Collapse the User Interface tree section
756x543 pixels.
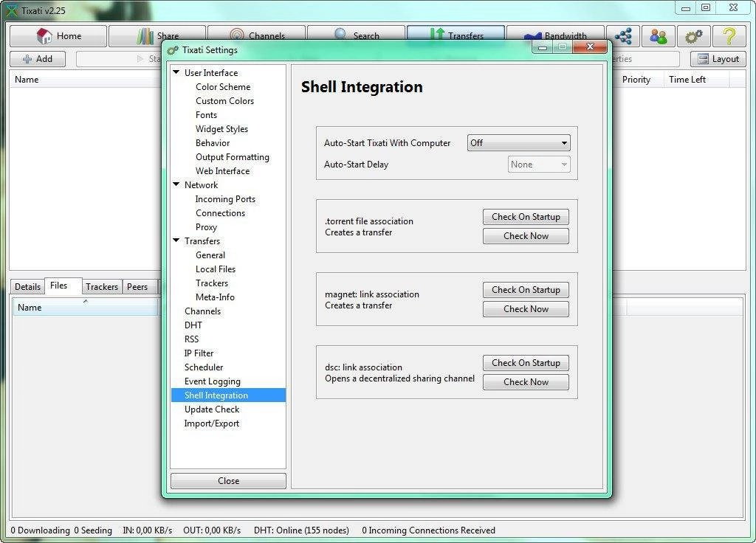176,72
